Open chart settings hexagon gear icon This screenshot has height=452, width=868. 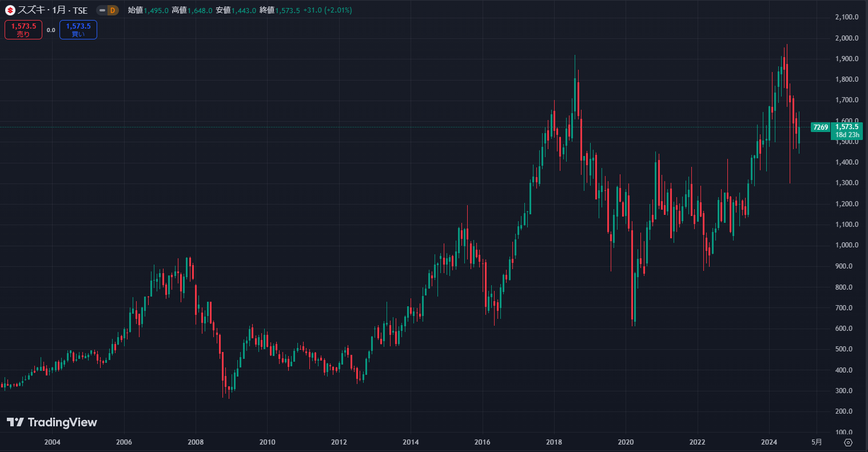(x=848, y=442)
